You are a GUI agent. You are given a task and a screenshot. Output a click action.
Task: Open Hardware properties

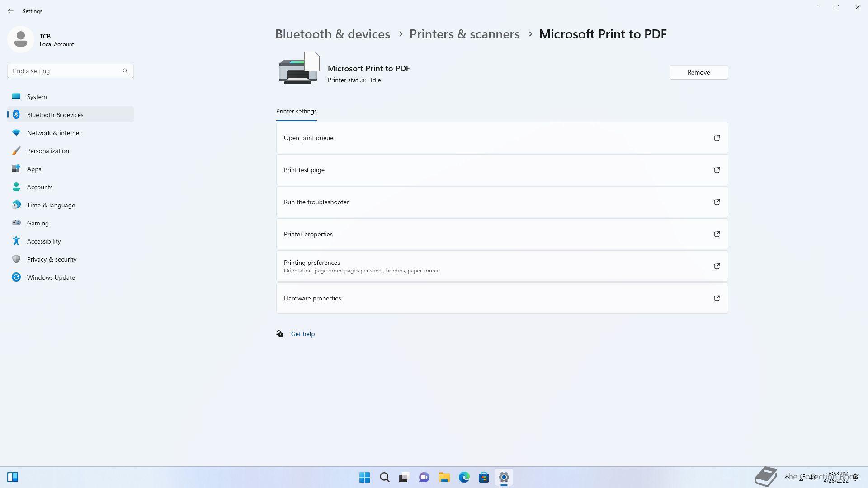(x=502, y=298)
